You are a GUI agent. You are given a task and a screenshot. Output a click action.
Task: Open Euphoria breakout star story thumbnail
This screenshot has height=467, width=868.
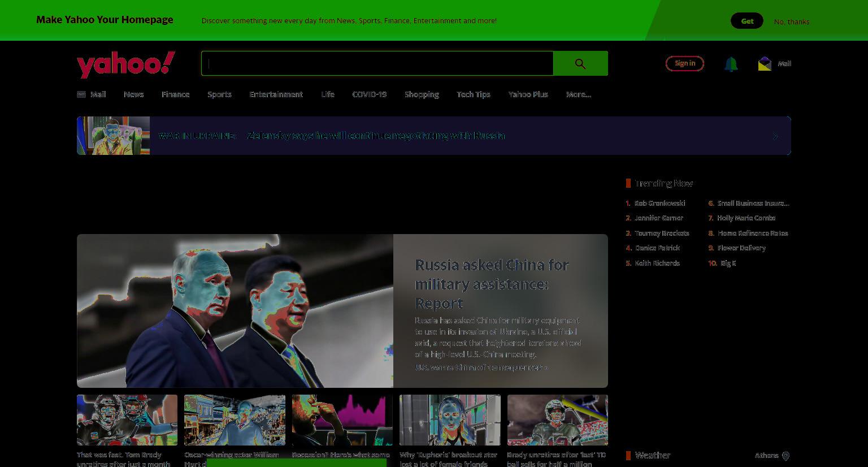450,420
